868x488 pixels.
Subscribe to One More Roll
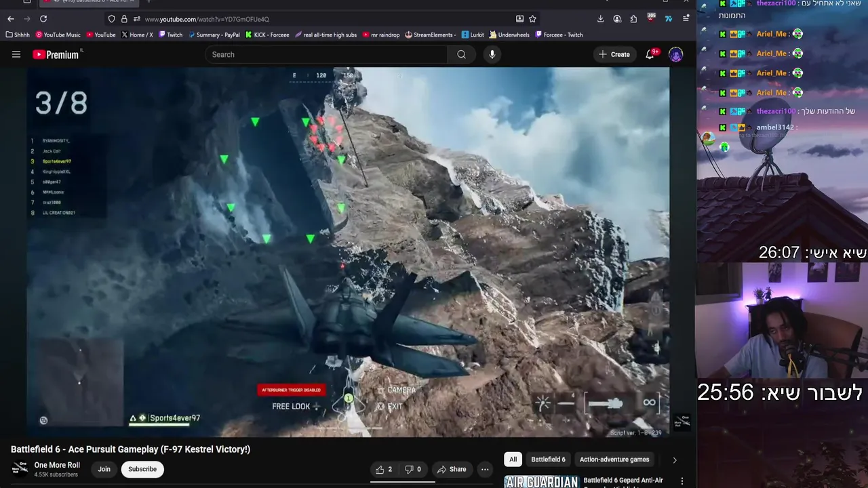142,469
